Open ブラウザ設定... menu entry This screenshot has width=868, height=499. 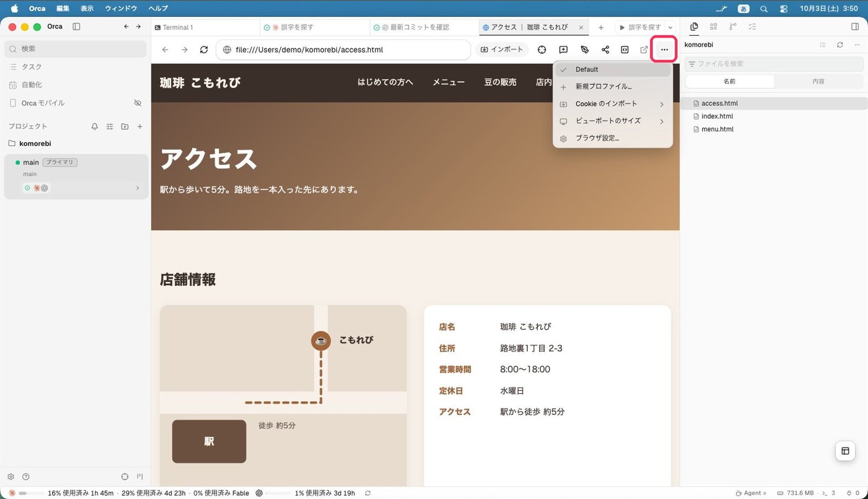point(612,138)
